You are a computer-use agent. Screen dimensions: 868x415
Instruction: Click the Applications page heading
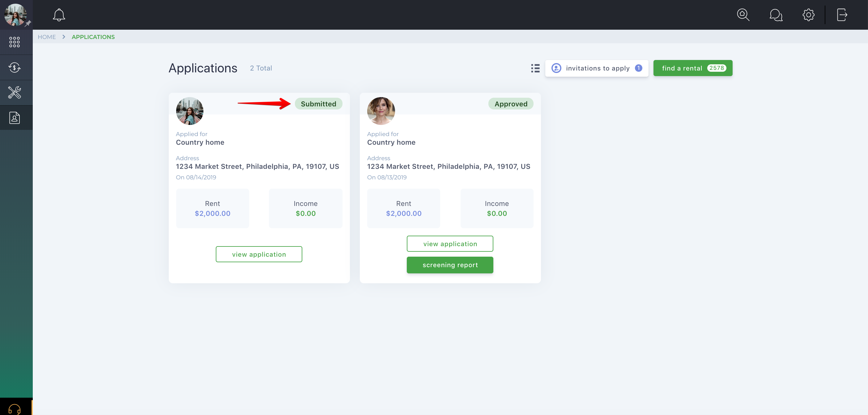[x=203, y=68]
